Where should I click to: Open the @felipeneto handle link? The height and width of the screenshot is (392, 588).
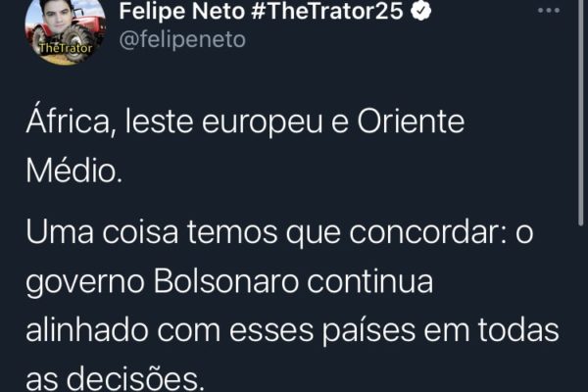[x=182, y=39]
